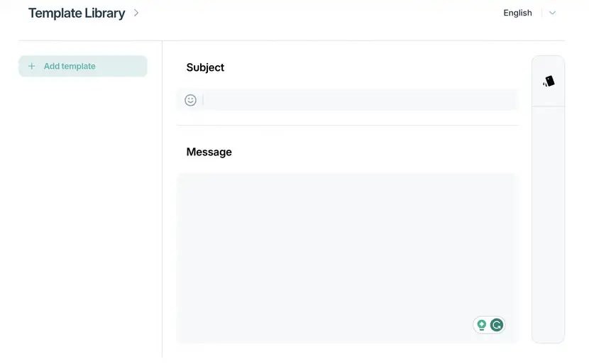
Task: Go to the Template Library heading
Action: 77,13
